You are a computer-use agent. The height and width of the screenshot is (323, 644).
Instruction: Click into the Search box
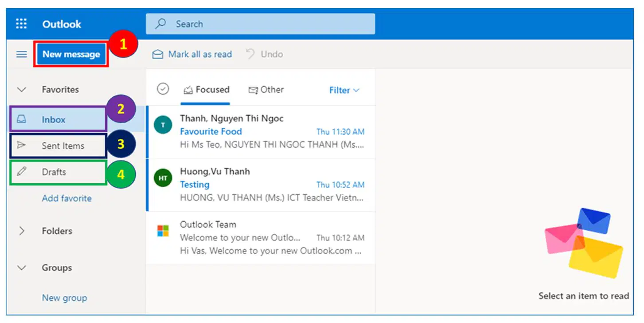pos(261,24)
